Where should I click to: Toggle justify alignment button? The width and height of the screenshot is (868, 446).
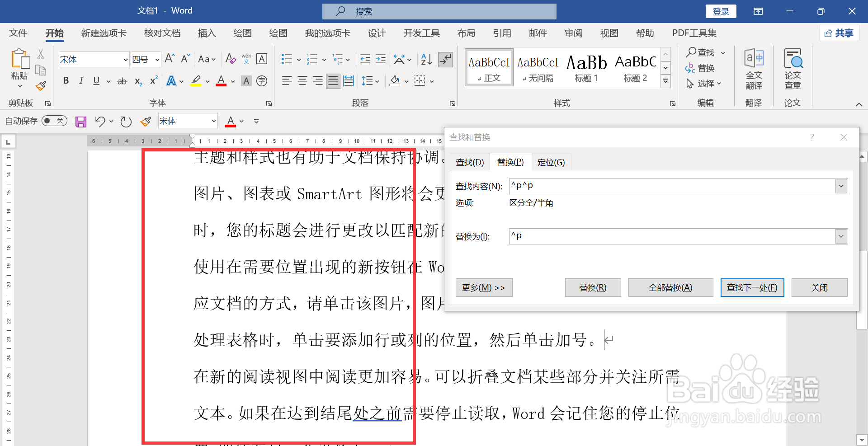point(333,81)
